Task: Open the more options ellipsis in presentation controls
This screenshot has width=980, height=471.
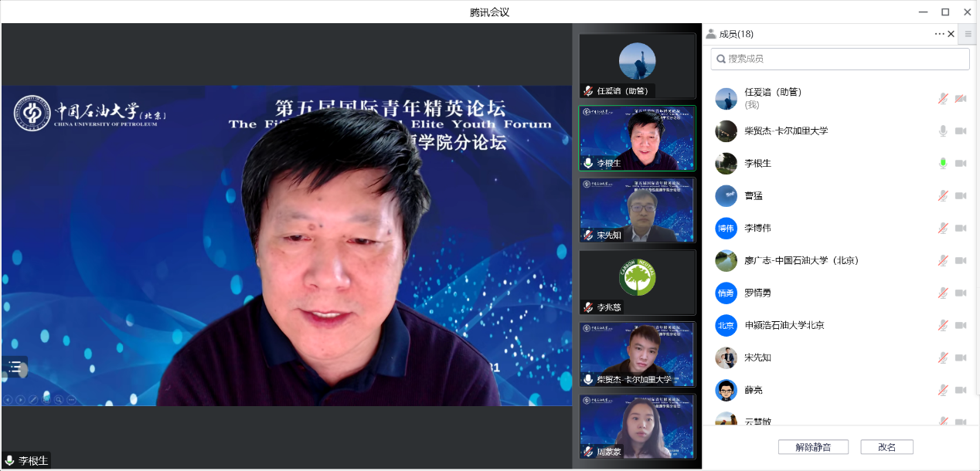Action: click(71, 399)
